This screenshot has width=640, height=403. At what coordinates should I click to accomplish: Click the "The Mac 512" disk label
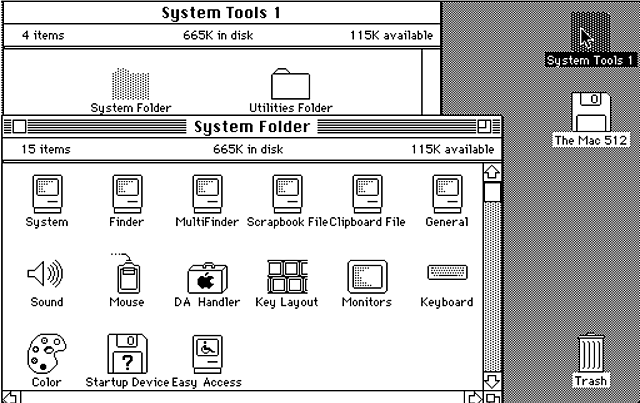tap(591, 140)
